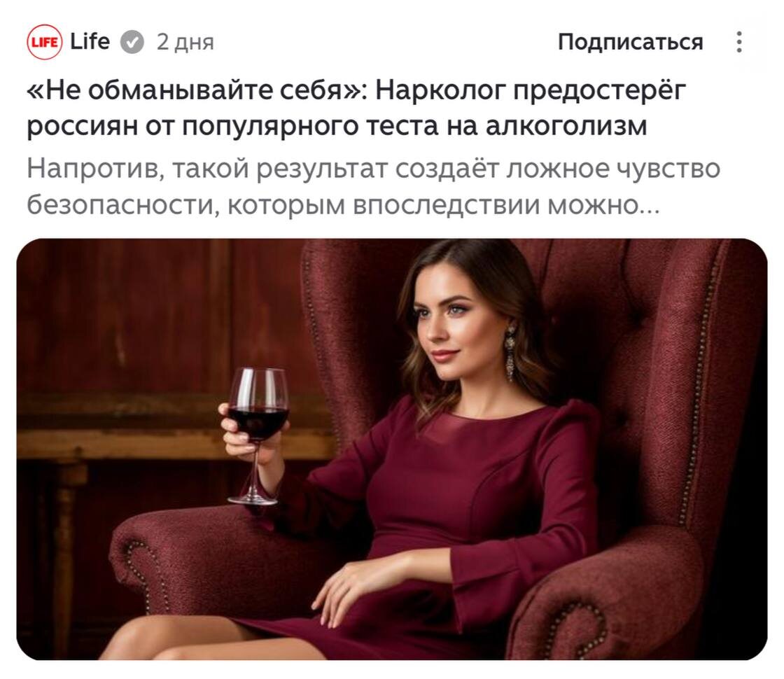Click the dangling earring in the photo
784x679 pixels.
tap(510, 353)
